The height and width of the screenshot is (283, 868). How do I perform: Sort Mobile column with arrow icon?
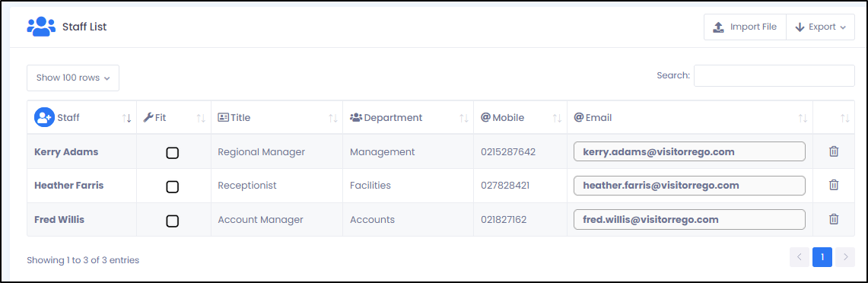click(557, 118)
